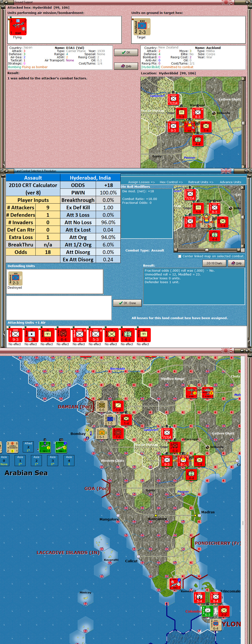This screenshot has width=252, height=644.
Task: Toggle Center linked map on selected combat
Action: (x=180, y=256)
